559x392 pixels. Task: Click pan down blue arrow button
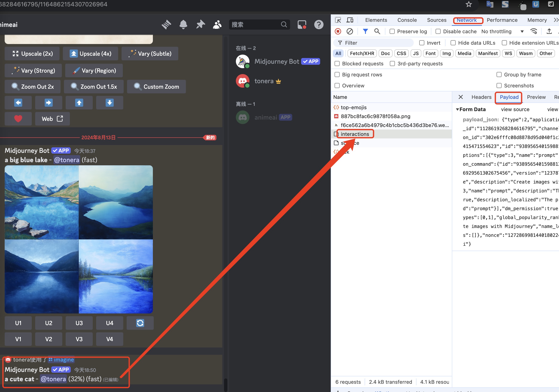[x=109, y=103]
